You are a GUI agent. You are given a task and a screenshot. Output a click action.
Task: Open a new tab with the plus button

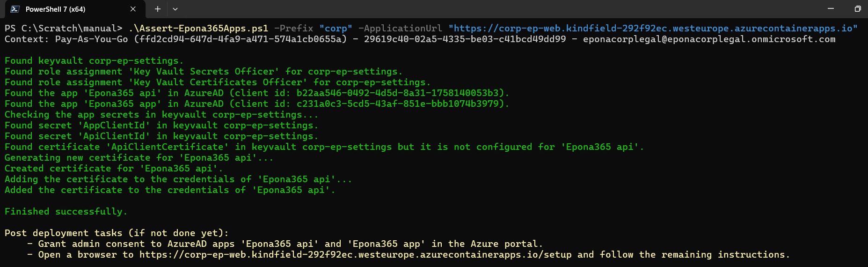tap(158, 9)
